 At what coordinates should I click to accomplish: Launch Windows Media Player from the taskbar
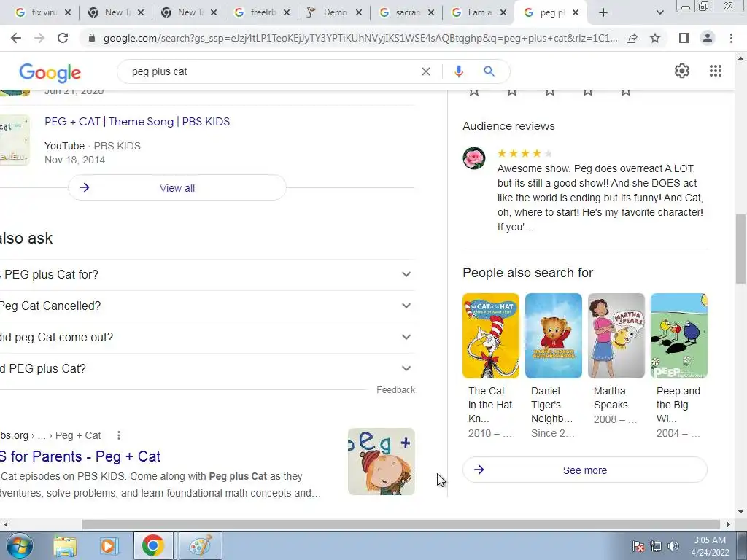[x=109, y=545]
